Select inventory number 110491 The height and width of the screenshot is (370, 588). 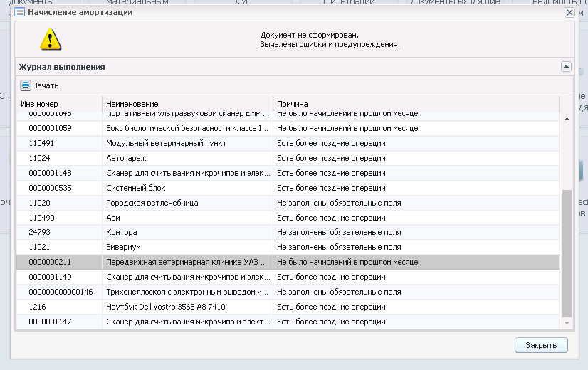point(41,143)
